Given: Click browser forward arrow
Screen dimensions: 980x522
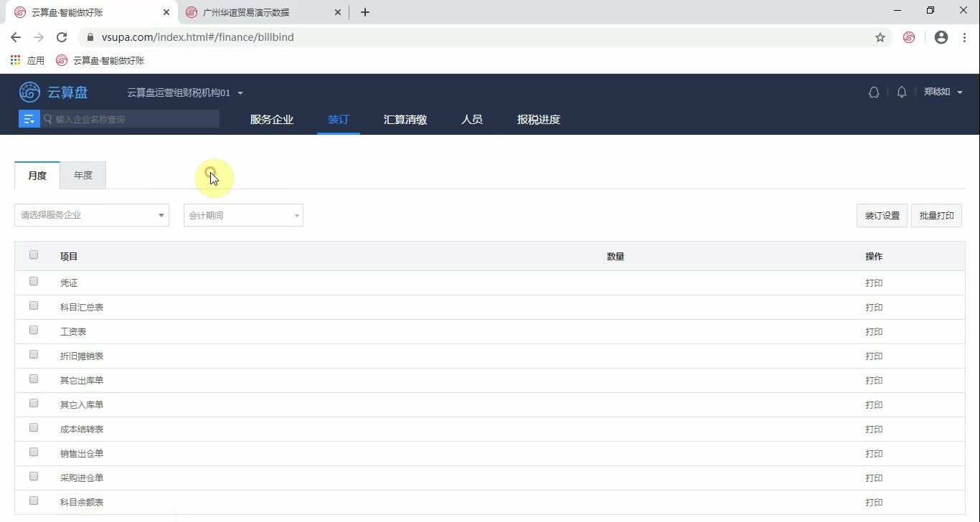Looking at the screenshot, I should pos(39,37).
